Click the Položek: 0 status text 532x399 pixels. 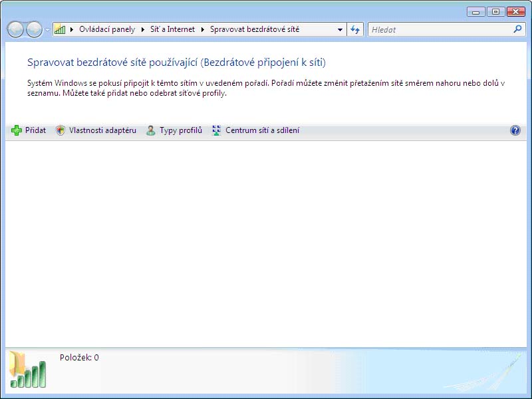pyautogui.click(x=79, y=357)
